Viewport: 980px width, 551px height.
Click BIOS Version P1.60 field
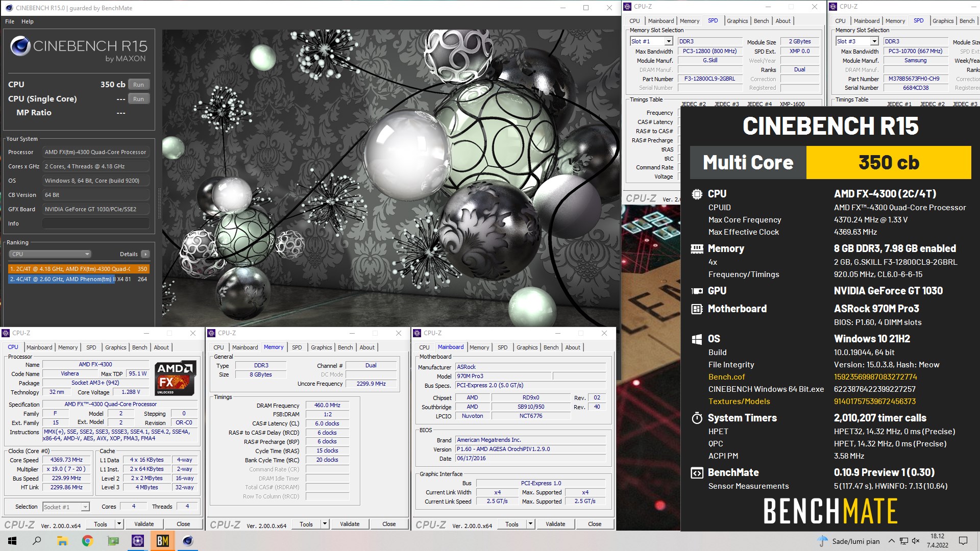click(x=531, y=449)
